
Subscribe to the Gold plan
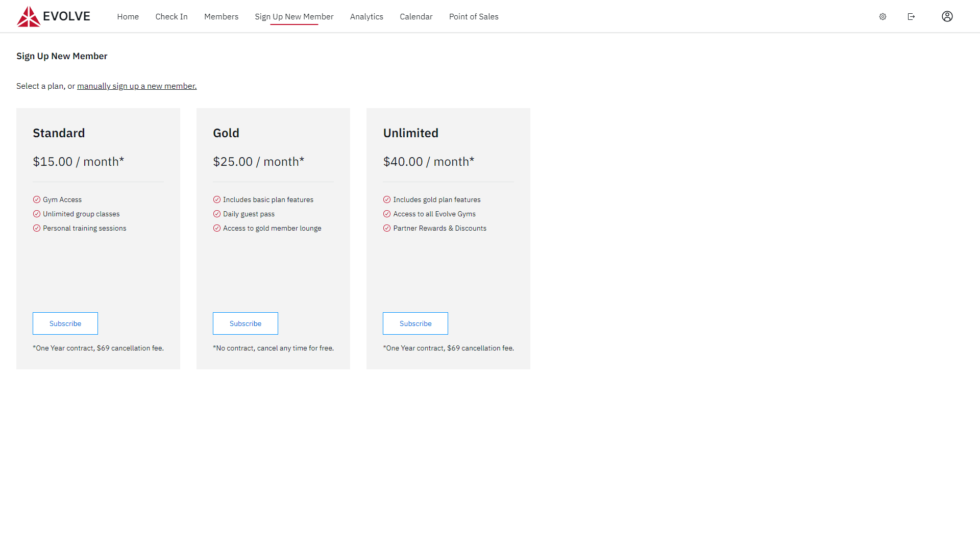[245, 323]
